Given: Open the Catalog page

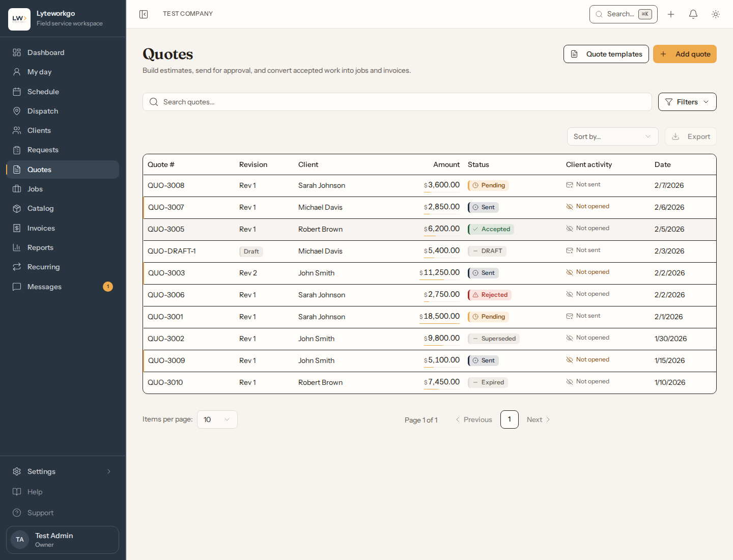Looking at the screenshot, I should (63, 208).
